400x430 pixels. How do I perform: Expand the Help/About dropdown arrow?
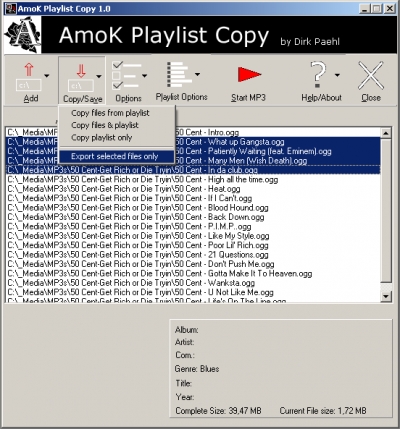click(x=337, y=75)
